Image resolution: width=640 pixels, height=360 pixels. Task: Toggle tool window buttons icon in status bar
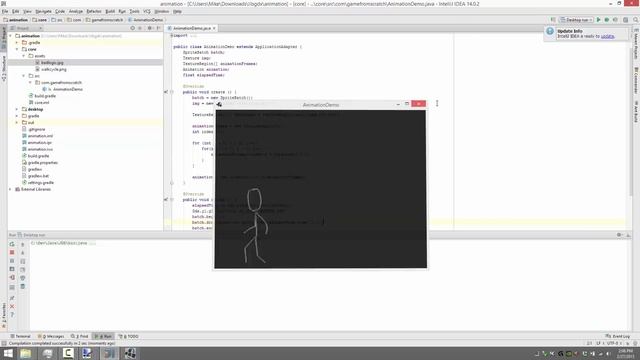4,343
